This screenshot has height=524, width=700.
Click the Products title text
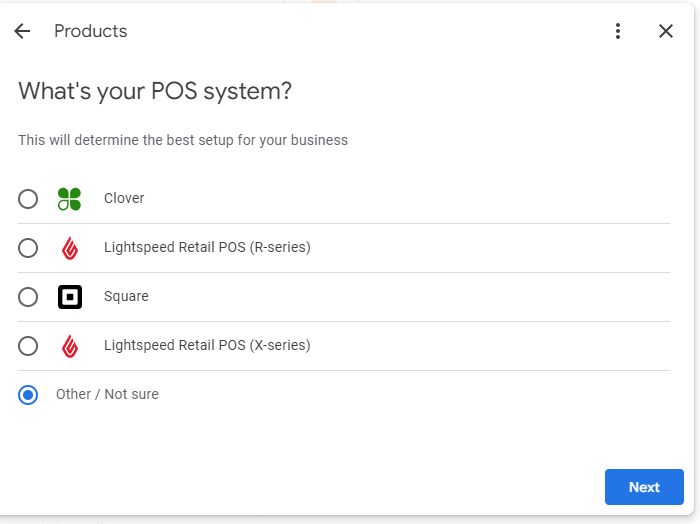point(91,31)
